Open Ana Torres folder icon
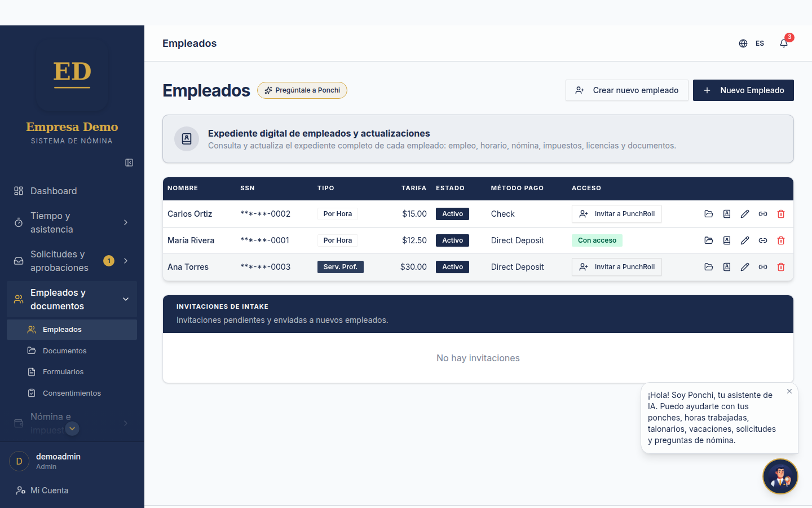The image size is (812, 508). point(709,267)
